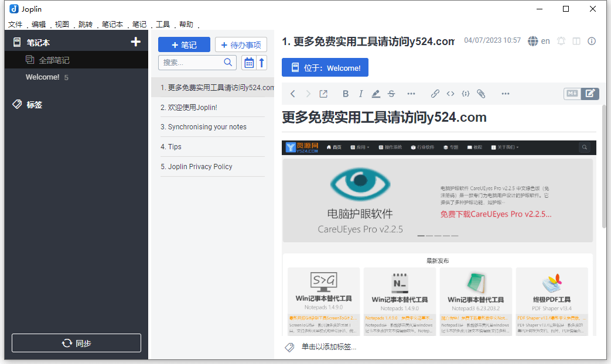Apply highlight formatting

(376, 94)
